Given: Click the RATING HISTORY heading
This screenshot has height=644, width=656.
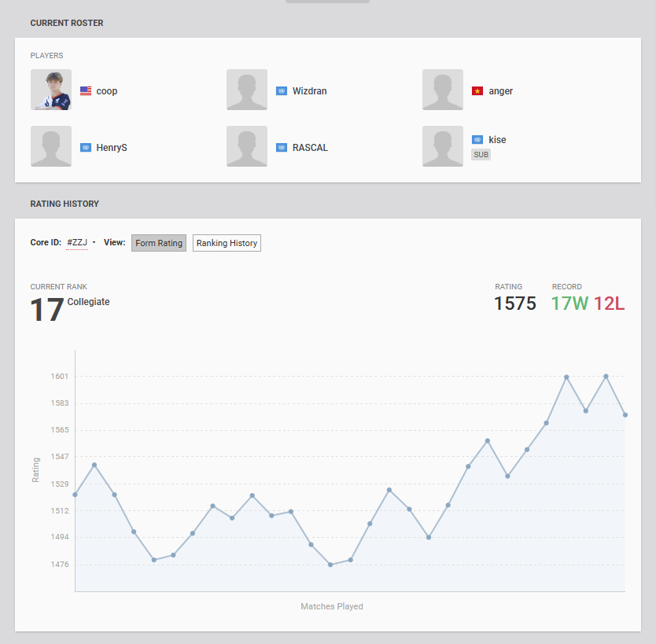Looking at the screenshot, I should (x=64, y=204).
